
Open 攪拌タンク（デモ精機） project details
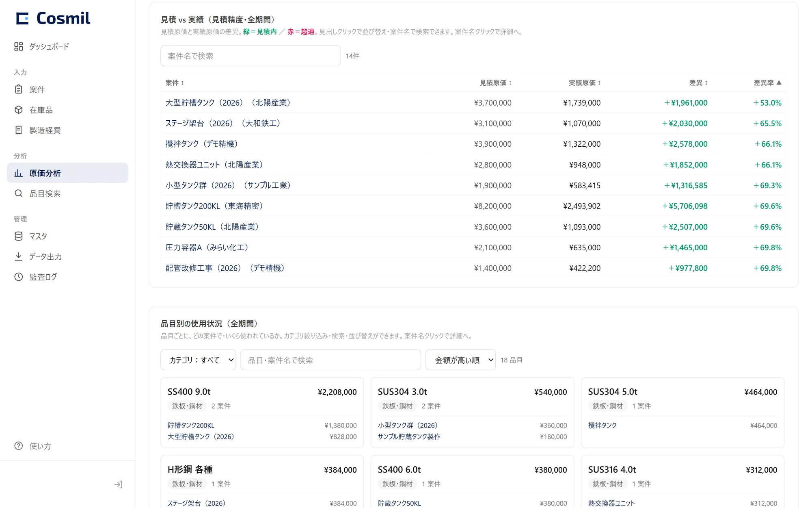click(x=203, y=144)
